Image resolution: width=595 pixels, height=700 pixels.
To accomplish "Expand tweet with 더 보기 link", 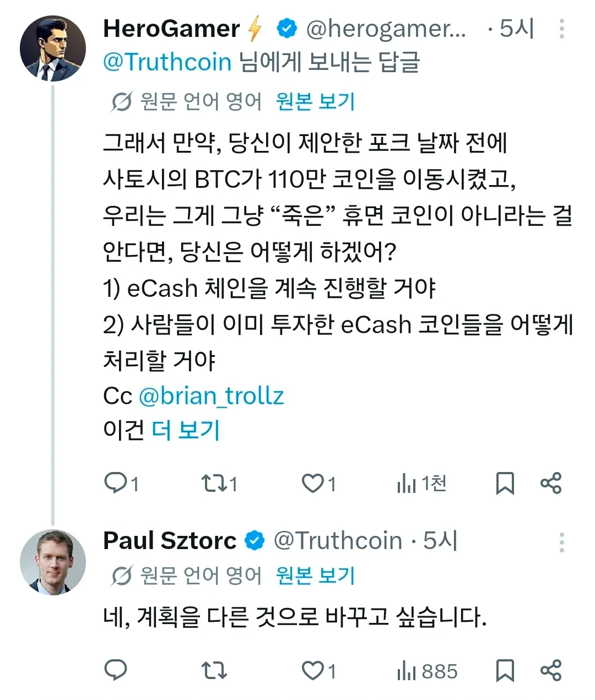I will pyautogui.click(x=186, y=430).
